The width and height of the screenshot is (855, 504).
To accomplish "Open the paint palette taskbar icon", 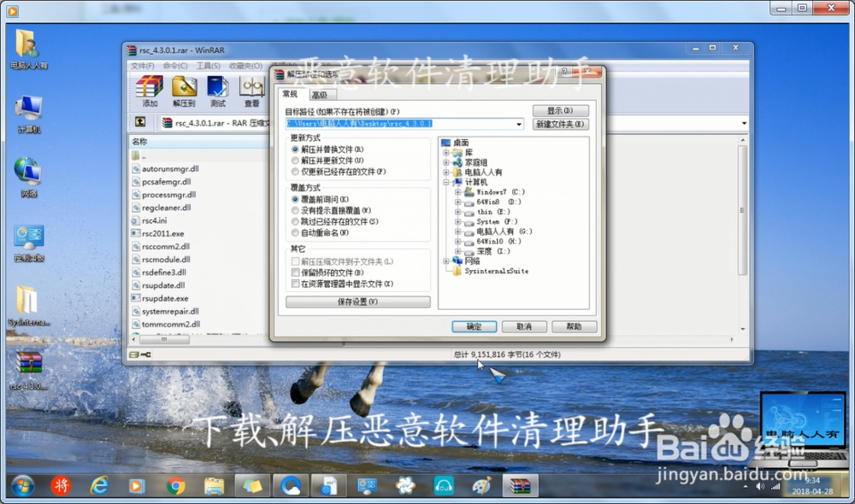I will pyautogui.click(x=481, y=485).
